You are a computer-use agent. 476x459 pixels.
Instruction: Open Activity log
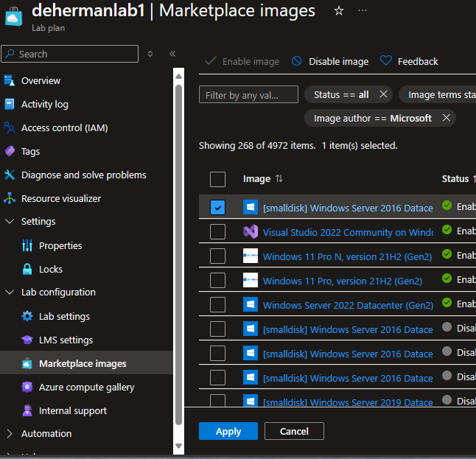[45, 104]
